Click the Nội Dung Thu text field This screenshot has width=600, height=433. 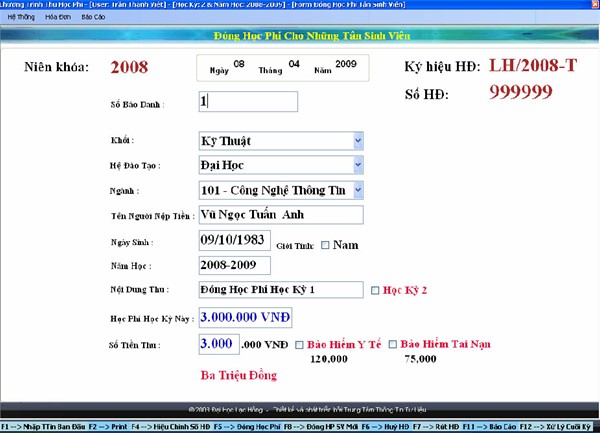(280, 290)
